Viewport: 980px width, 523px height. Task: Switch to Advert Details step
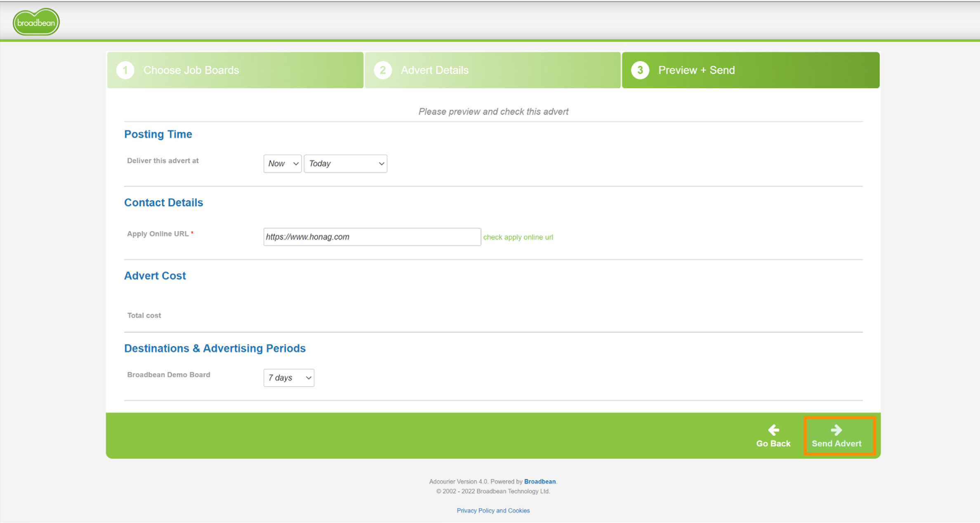(434, 70)
